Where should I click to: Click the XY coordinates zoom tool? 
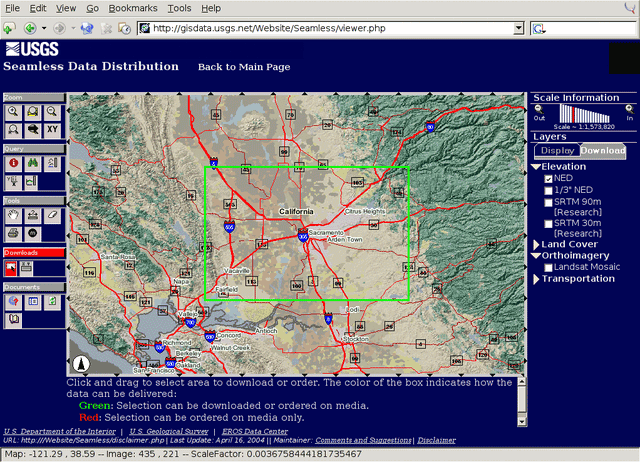(x=52, y=129)
